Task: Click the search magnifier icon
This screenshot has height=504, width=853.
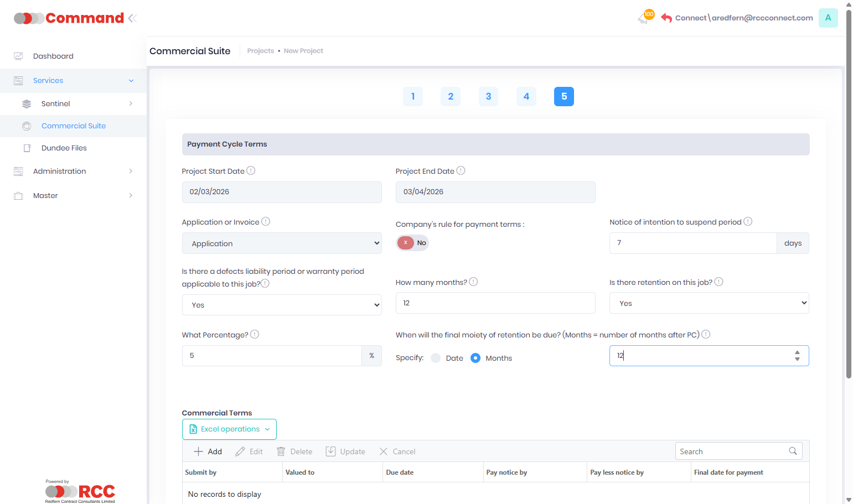Action: (x=793, y=451)
